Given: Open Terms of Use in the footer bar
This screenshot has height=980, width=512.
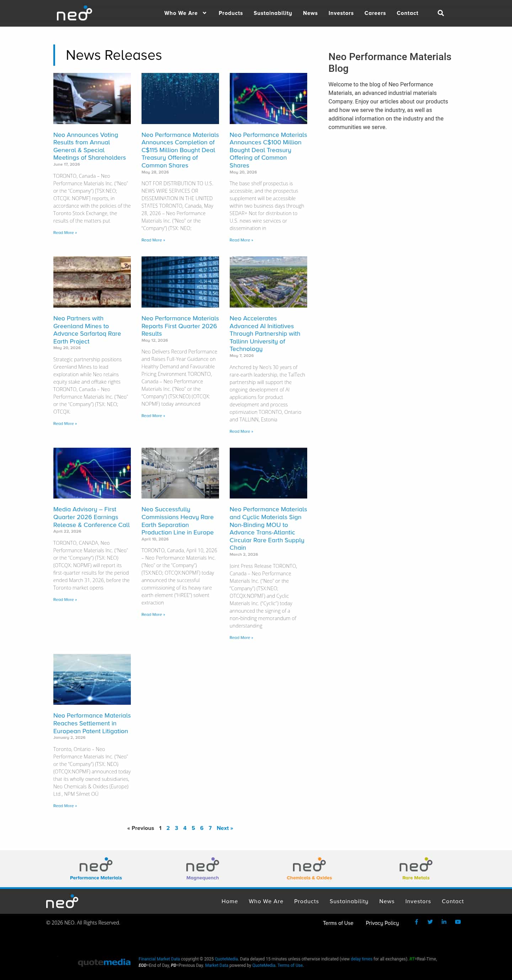Looking at the screenshot, I should (338, 923).
